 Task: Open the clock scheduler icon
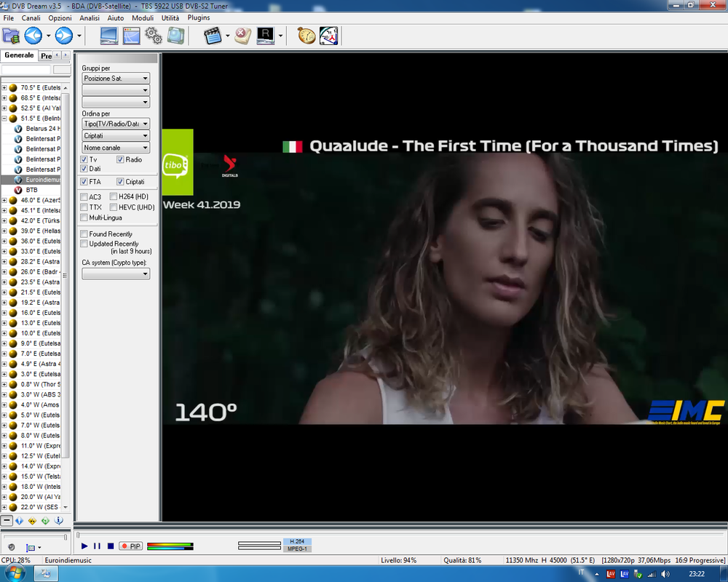(x=329, y=36)
